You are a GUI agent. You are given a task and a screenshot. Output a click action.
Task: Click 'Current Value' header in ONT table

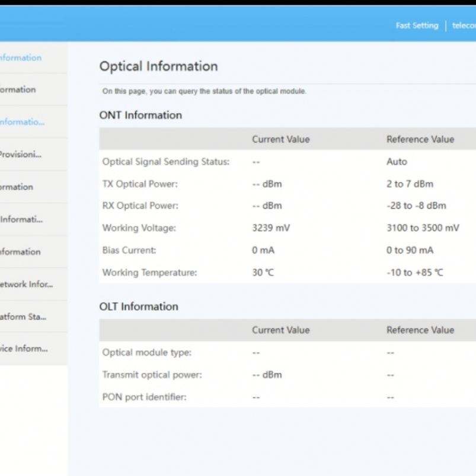point(280,139)
